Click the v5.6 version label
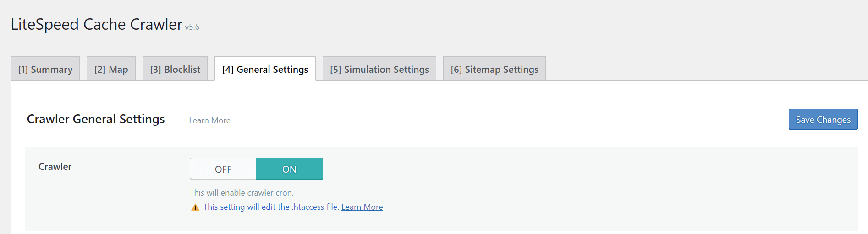Image resolution: width=868 pixels, height=234 pixels. coord(192,27)
